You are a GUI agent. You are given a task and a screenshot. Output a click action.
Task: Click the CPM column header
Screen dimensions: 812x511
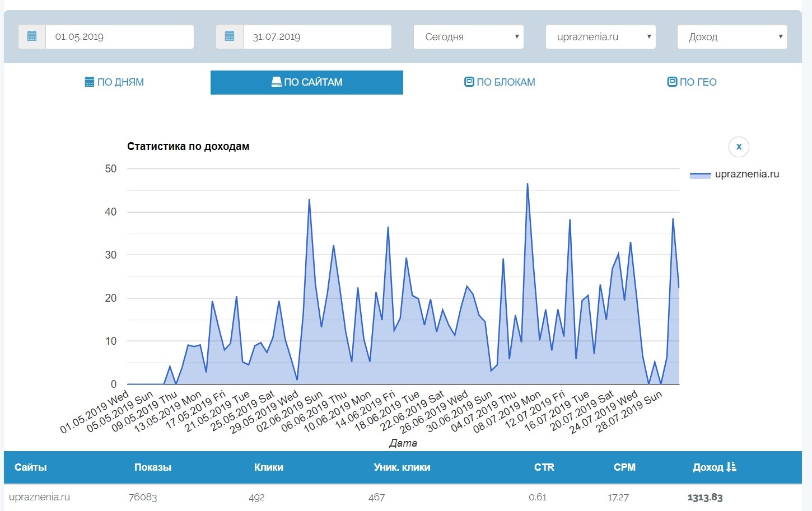(x=624, y=467)
